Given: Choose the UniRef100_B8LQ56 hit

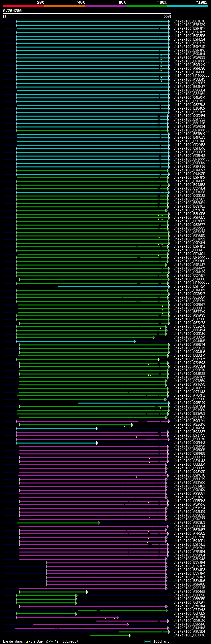Looking at the screenshot, I should [189, 214].
